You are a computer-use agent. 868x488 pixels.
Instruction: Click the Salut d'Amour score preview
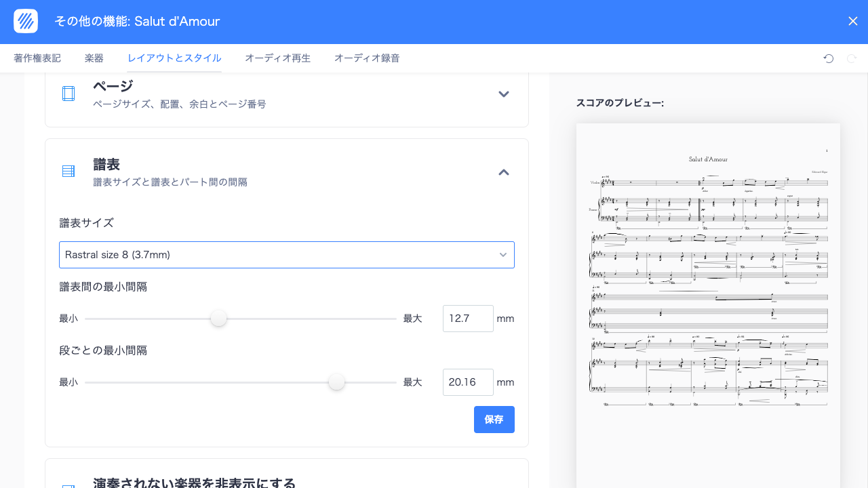(708, 285)
